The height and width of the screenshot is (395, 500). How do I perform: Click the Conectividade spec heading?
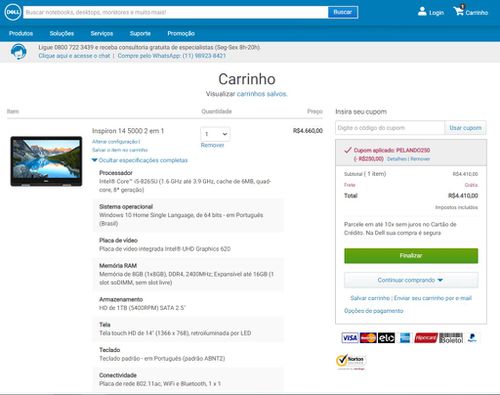point(118,375)
